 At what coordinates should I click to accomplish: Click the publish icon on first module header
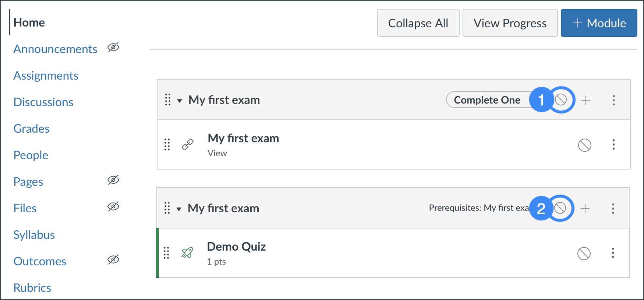561,100
